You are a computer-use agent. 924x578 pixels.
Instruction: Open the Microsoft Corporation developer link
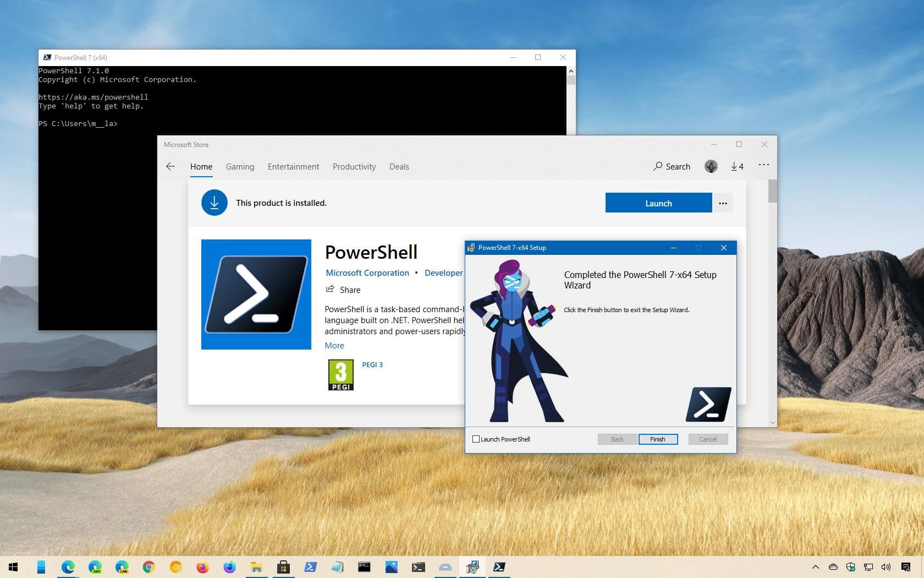367,272
